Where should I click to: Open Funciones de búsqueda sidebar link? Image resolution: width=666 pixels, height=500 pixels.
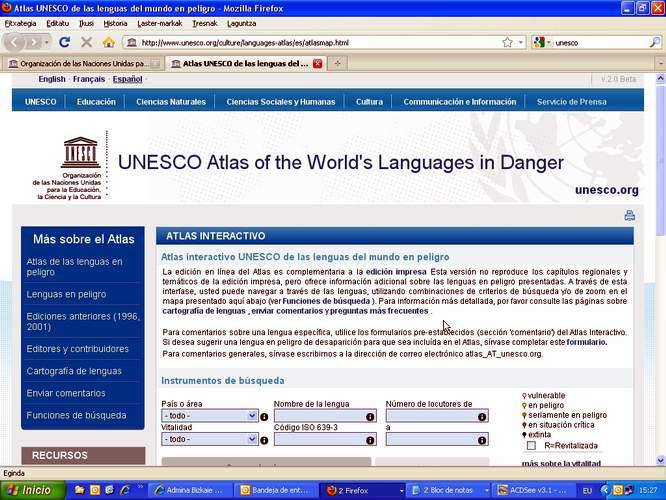pos(76,415)
